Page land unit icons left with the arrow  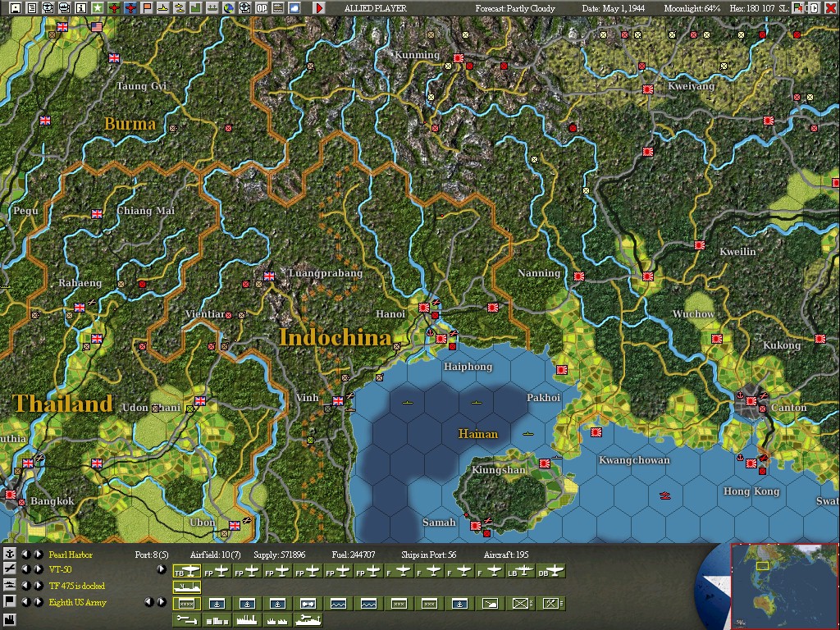(x=149, y=601)
